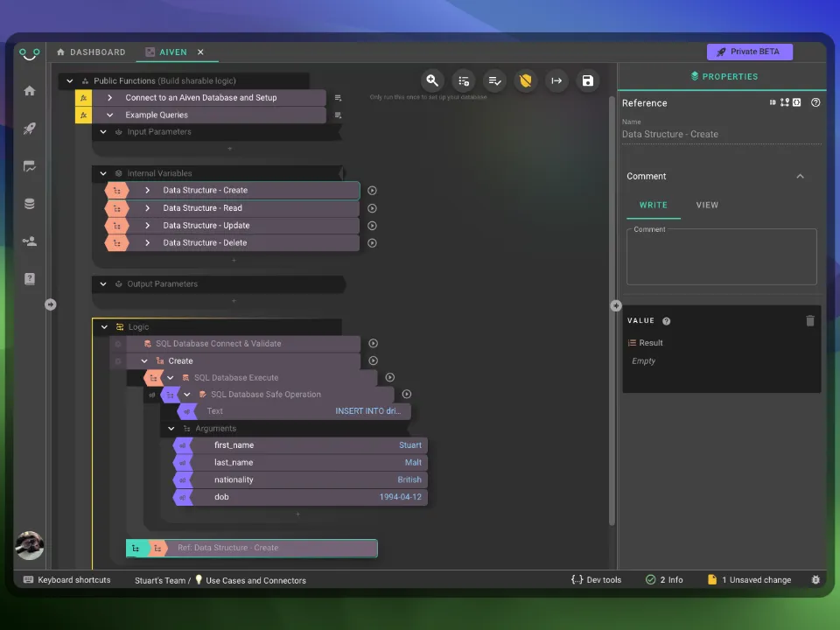Expand the Data Structure - Update row
This screenshot has width=840, height=630.
tap(147, 226)
